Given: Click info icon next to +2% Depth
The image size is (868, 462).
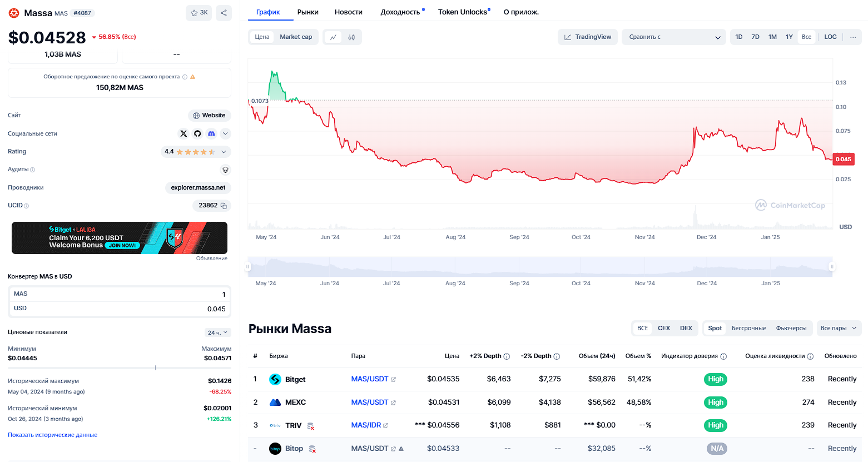Looking at the screenshot, I should (x=507, y=356).
